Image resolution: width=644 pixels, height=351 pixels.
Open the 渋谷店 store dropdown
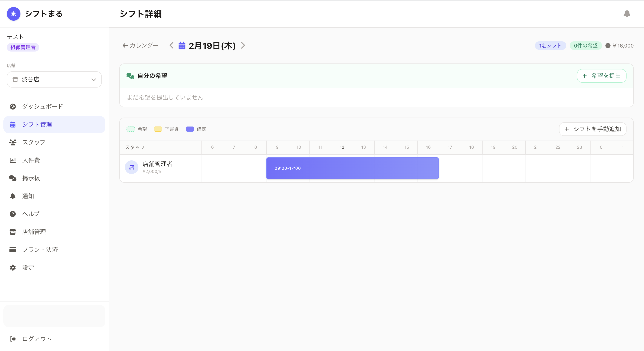pos(54,79)
